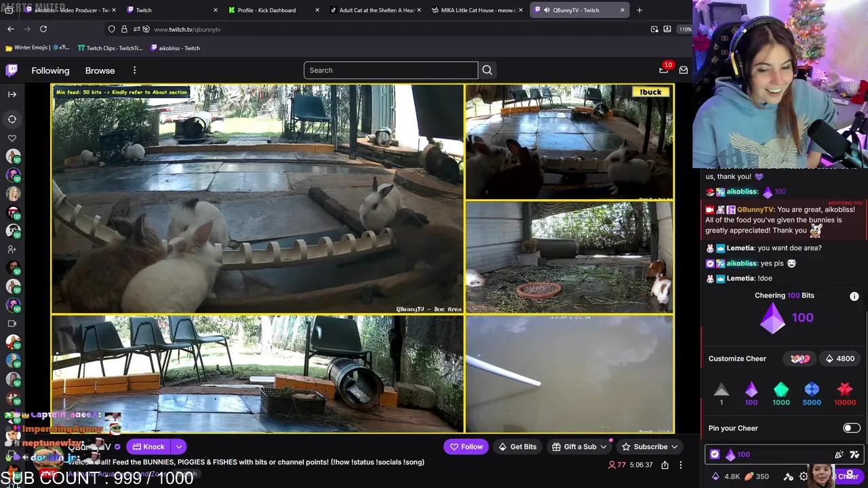868x488 pixels.
Task: Click the recommended channels camera icon in the sidebar
Action: (12, 323)
